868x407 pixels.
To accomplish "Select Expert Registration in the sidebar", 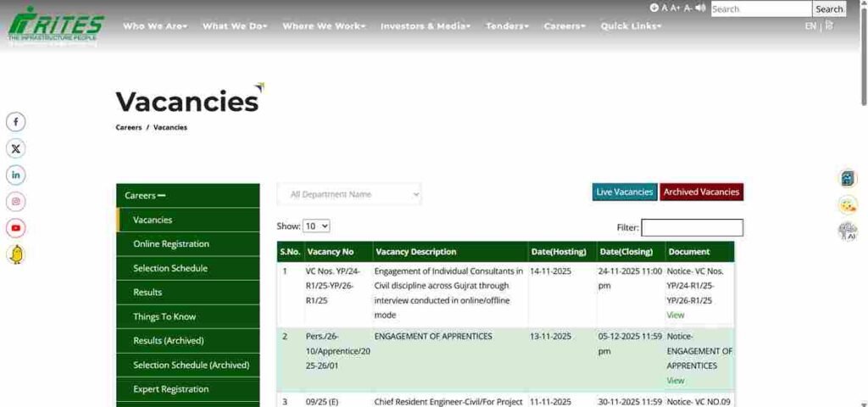I will [x=187, y=389].
